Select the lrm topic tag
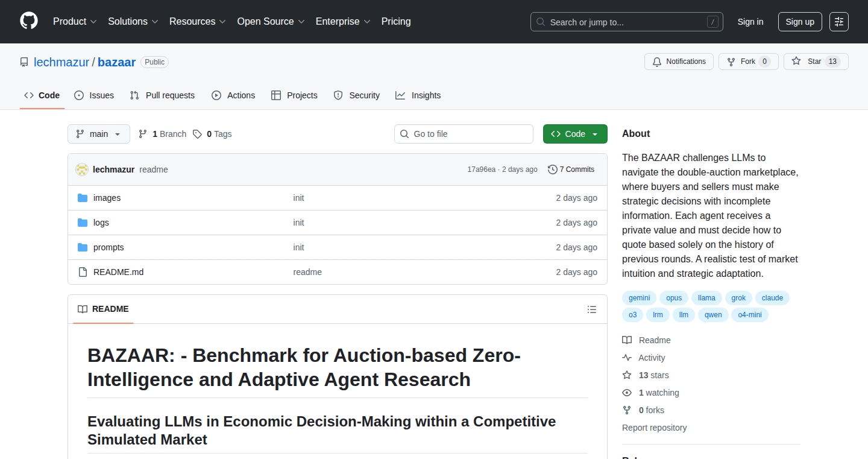Image resolution: width=868 pixels, height=459 pixels. 658,315
